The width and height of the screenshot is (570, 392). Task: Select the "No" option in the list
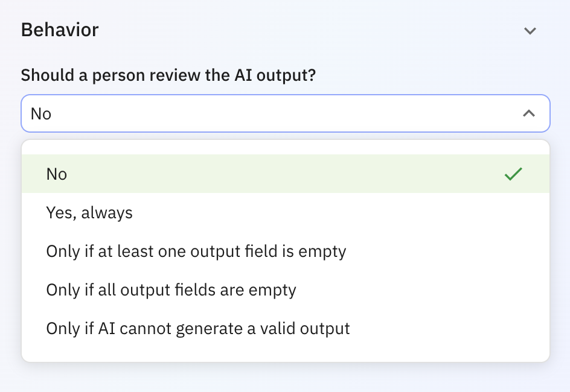[57, 174]
